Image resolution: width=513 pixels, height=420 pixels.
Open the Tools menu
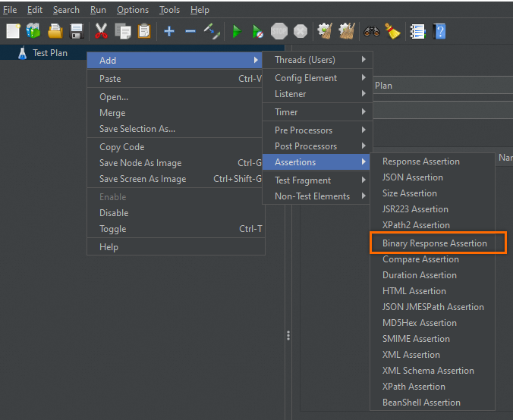[x=169, y=10]
